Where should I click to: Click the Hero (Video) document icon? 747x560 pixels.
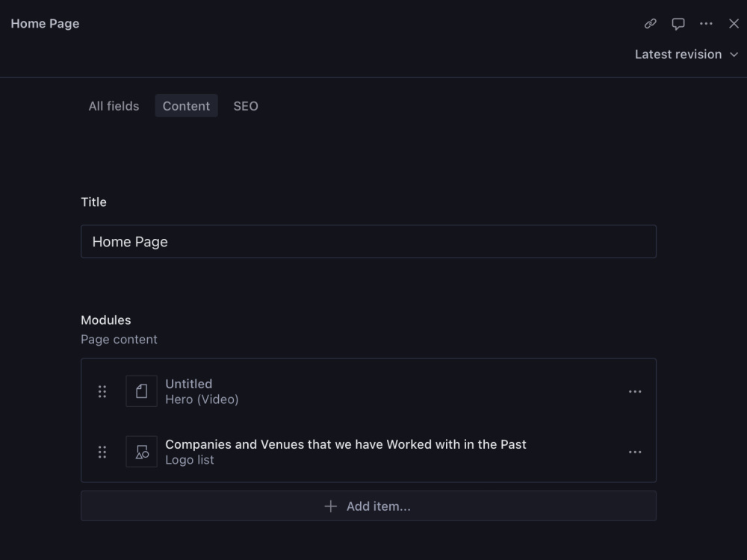(x=141, y=391)
